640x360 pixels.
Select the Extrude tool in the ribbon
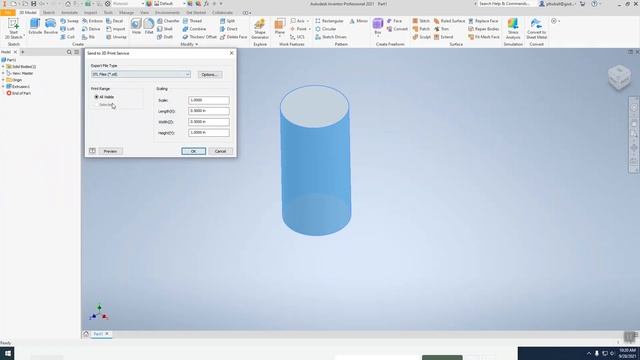click(x=35, y=26)
